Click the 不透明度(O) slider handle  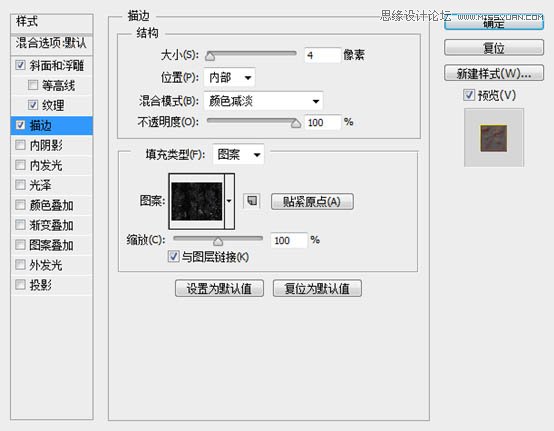click(x=296, y=123)
